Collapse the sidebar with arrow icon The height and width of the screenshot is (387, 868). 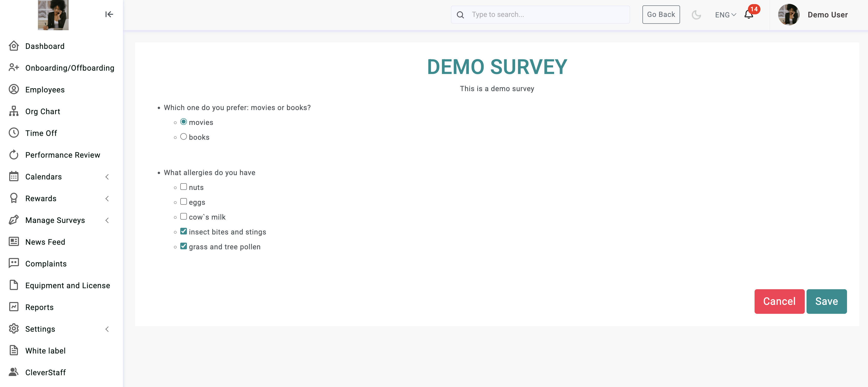pos(109,14)
